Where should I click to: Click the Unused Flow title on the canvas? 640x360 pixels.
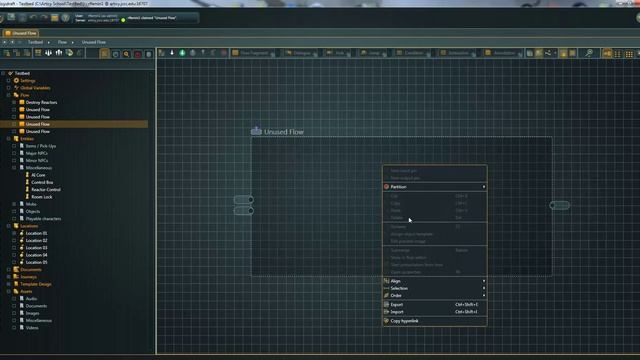(284, 132)
